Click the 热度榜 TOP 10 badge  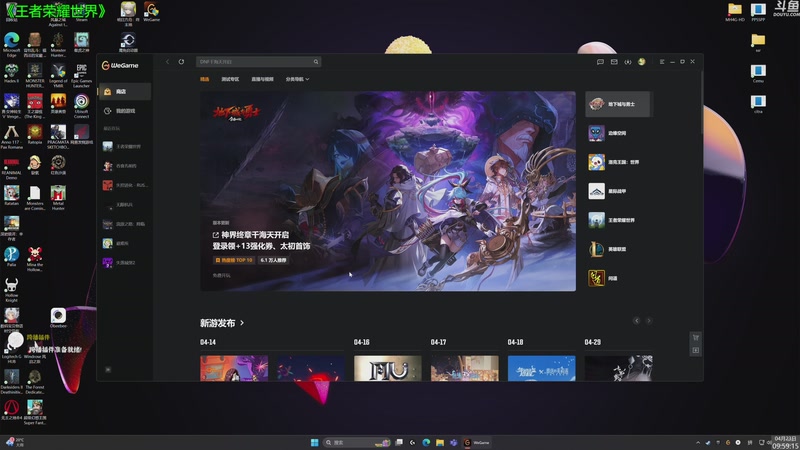click(x=235, y=260)
